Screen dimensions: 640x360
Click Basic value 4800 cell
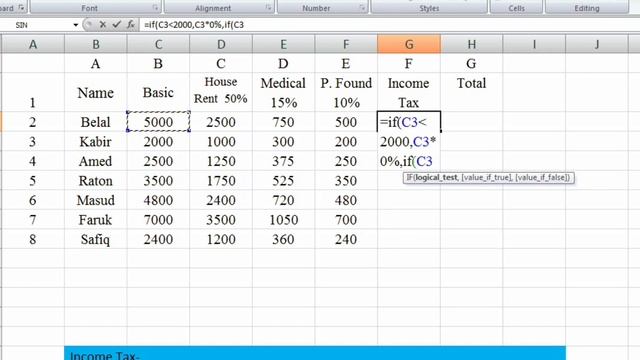coord(158,200)
